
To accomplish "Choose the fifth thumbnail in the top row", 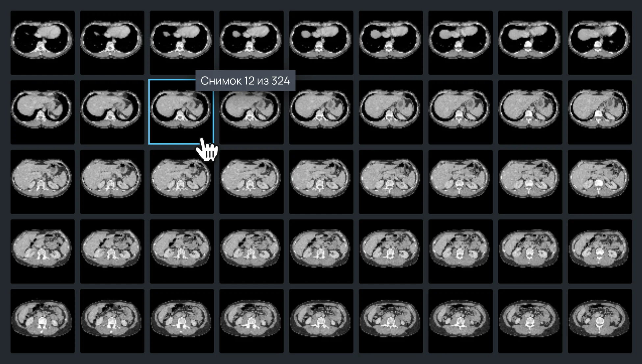I will pos(321,43).
